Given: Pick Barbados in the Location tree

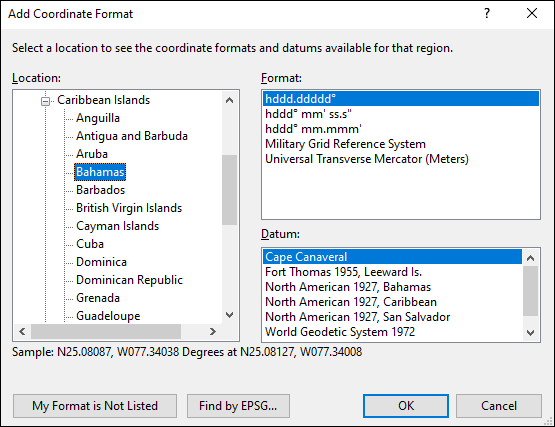Looking at the screenshot, I should [101, 190].
